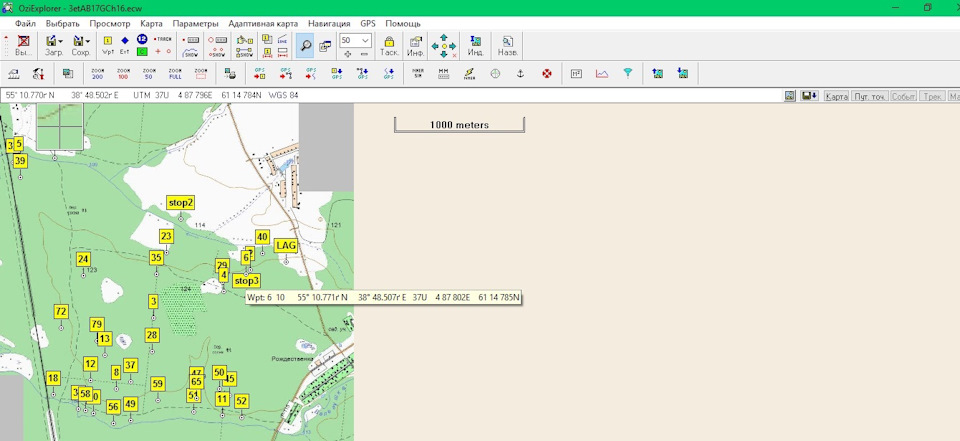Click the elevation profile graph icon
The height and width of the screenshot is (441, 960).
(602, 74)
